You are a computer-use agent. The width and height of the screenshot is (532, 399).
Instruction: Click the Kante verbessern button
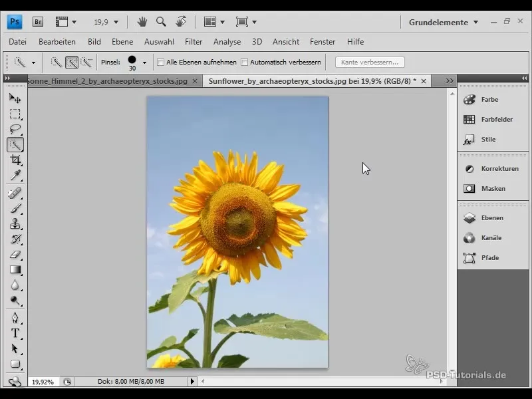370,62
